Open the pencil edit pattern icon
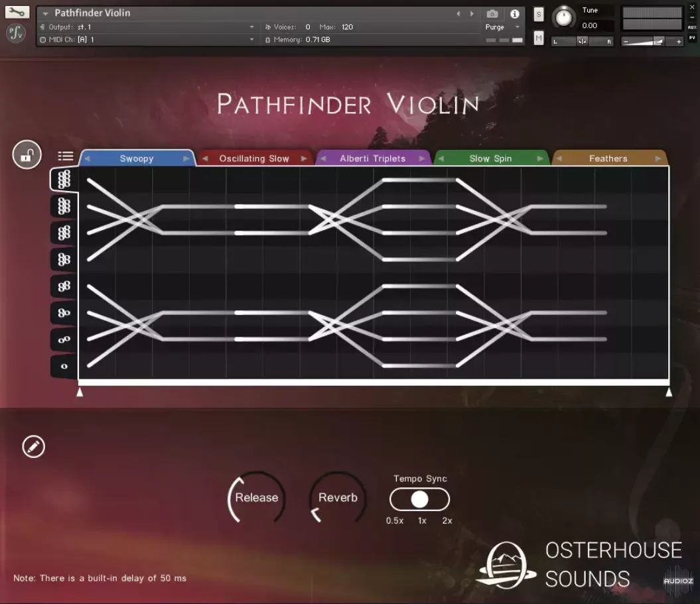Image resolution: width=700 pixels, height=604 pixels. click(x=33, y=446)
